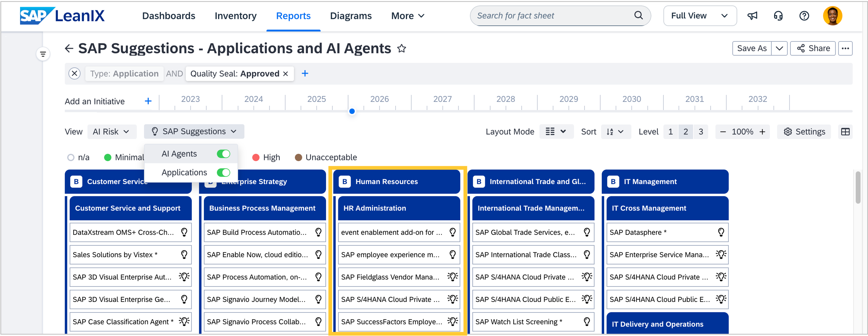Open the filter sidebar icon
Viewport: 868px width, 336px height.
point(43,54)
